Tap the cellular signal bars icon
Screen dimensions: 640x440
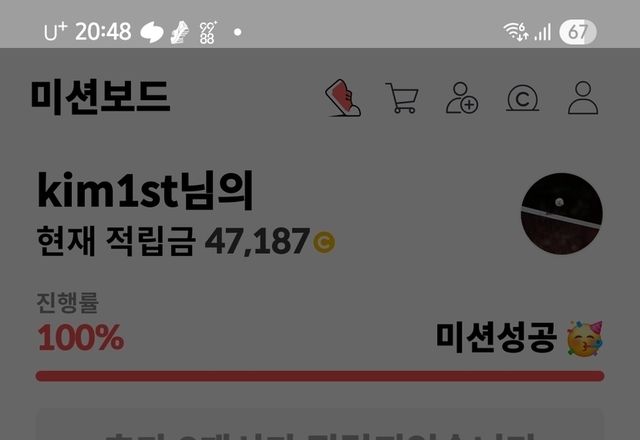coord(543,32)
